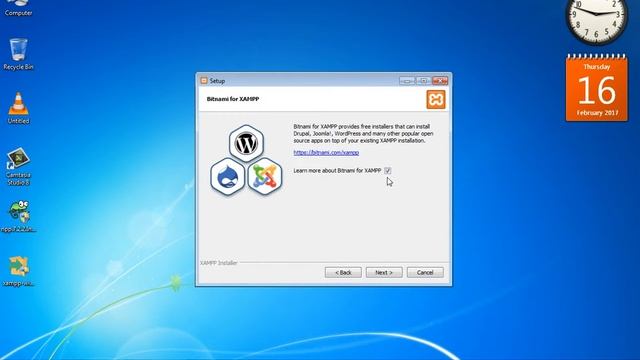Click the Joomla hexagon logo
Image resolution: width=640 pixels, height=360 pixels.
click(x=265, y=177)
